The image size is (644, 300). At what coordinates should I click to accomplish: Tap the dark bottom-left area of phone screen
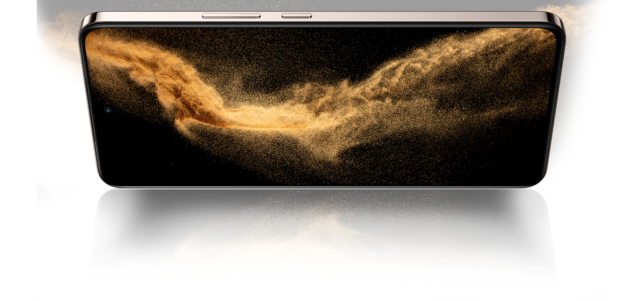click(135, 160)
